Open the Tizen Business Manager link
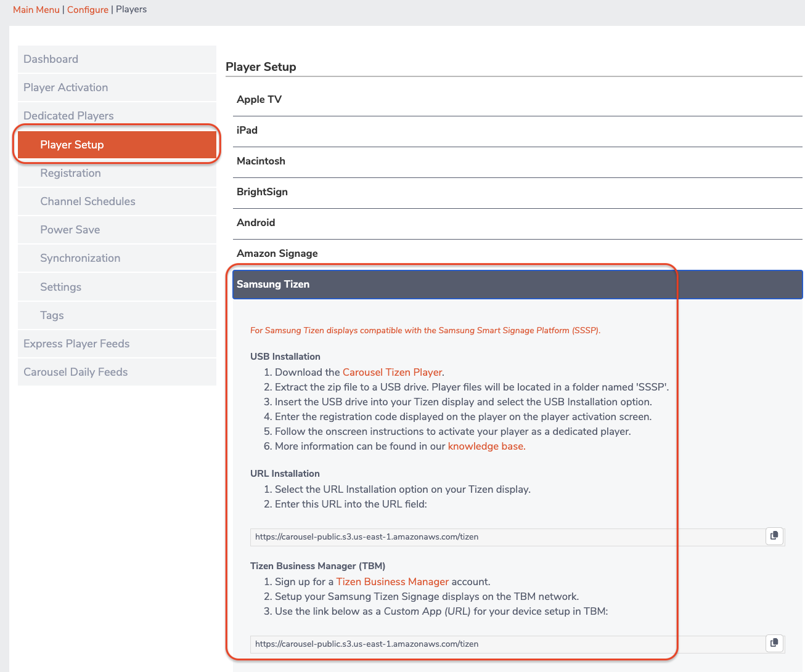805x672 pixels. pos(393,581)
